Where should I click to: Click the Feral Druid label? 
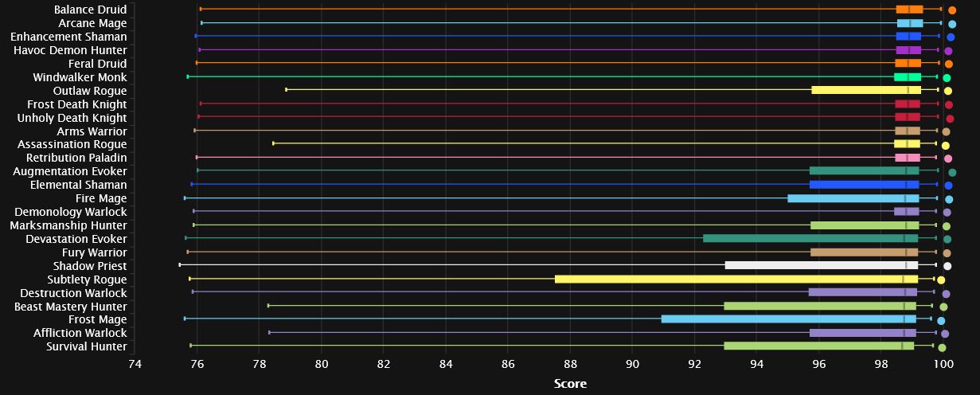point(97,64)
